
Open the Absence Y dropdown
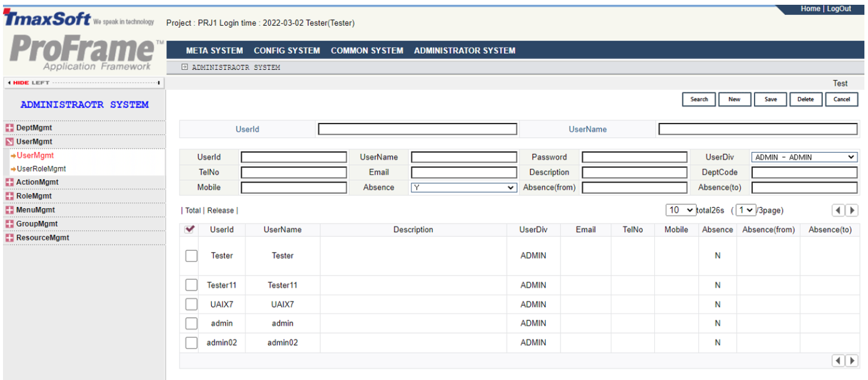click(463, 187)
